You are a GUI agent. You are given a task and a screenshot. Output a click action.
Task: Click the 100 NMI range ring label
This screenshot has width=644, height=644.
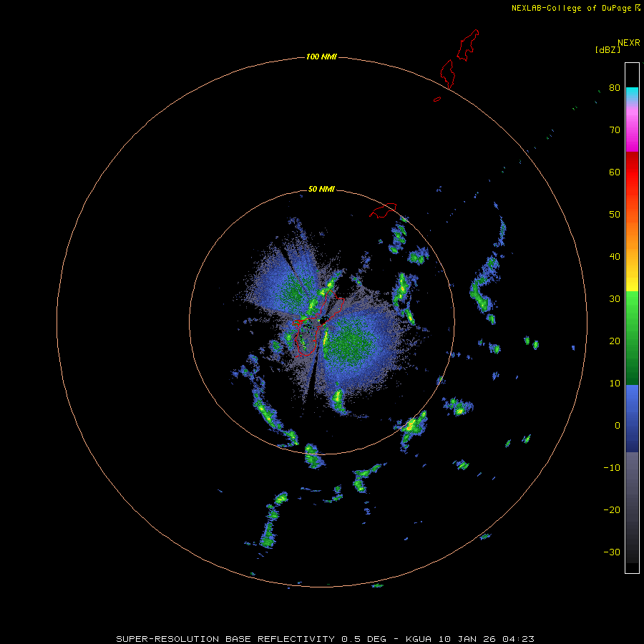click(x=321, y=57)
